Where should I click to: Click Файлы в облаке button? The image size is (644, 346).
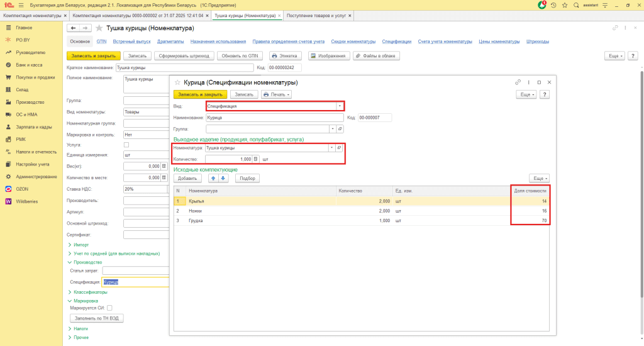point(375,56)
